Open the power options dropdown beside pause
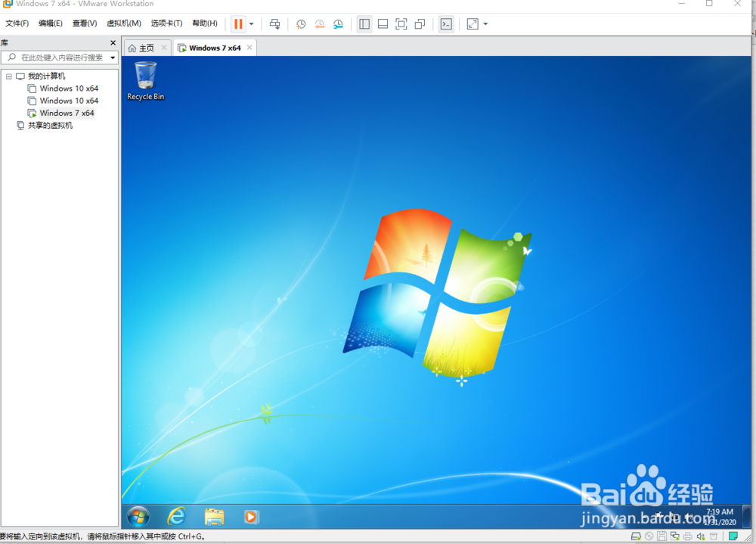Screen dimensions: 756x544 point(251,23)
